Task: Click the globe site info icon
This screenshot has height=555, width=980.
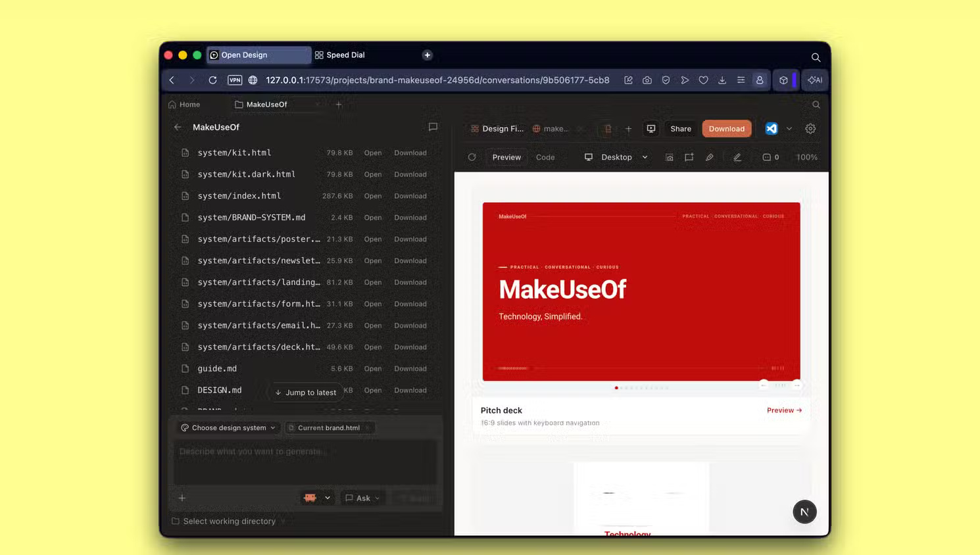Action: tap(253, 80)
